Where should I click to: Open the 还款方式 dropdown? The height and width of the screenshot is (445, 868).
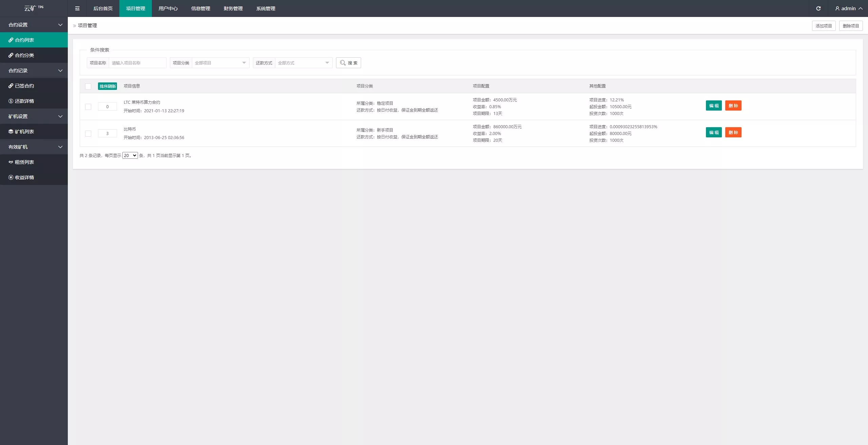point(303,63)
